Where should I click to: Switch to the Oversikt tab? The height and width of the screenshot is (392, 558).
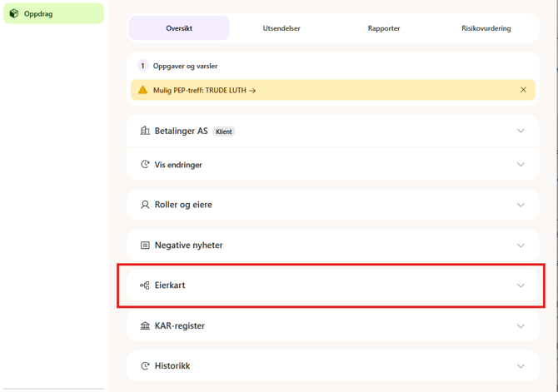[179, 28]
